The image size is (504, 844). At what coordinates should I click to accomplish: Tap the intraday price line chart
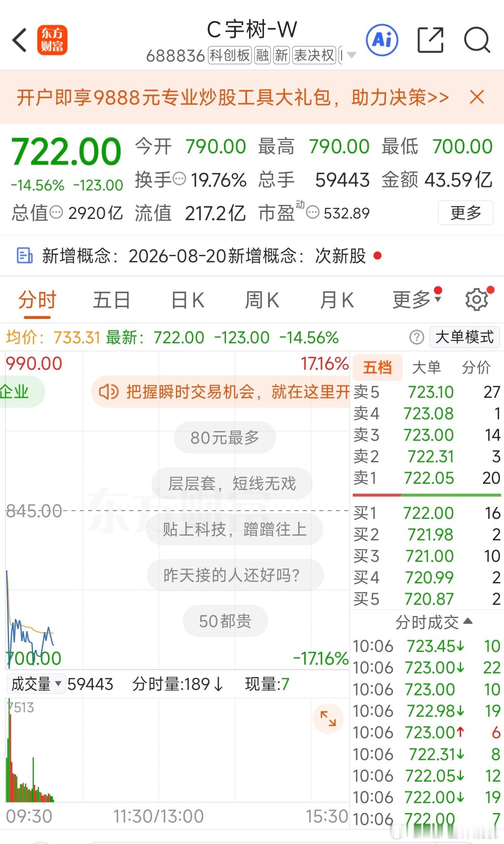click(x=178, y=510)
